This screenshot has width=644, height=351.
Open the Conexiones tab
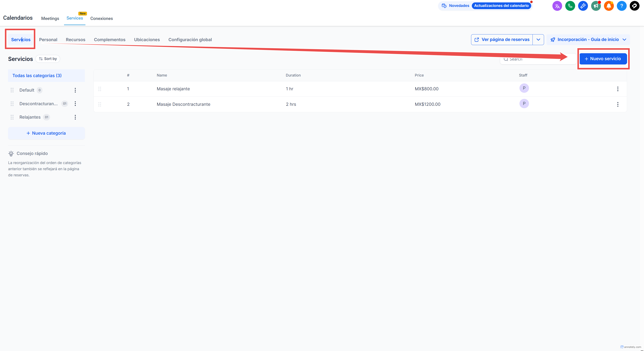(x=101, y=18)
